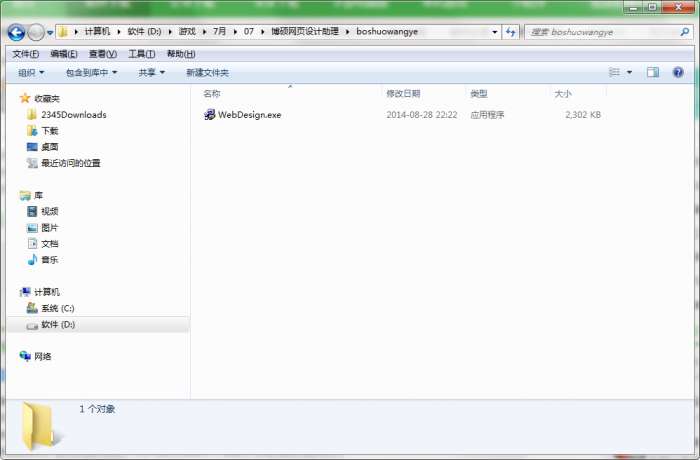700x460 pixels.
Task: Click the 最近访问的位置 icon
Action: coord(32,163)
